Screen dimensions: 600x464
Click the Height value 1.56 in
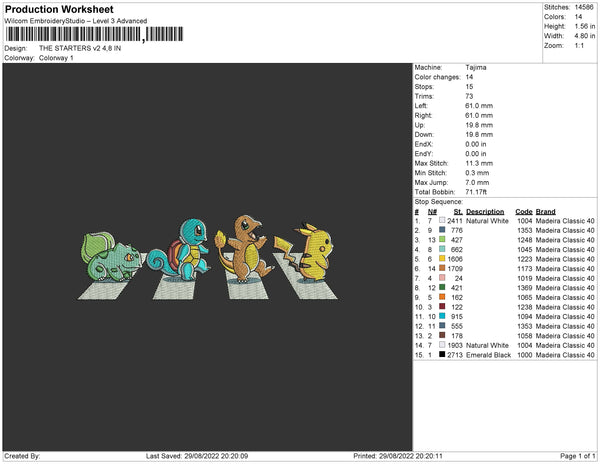coord(585,26)
